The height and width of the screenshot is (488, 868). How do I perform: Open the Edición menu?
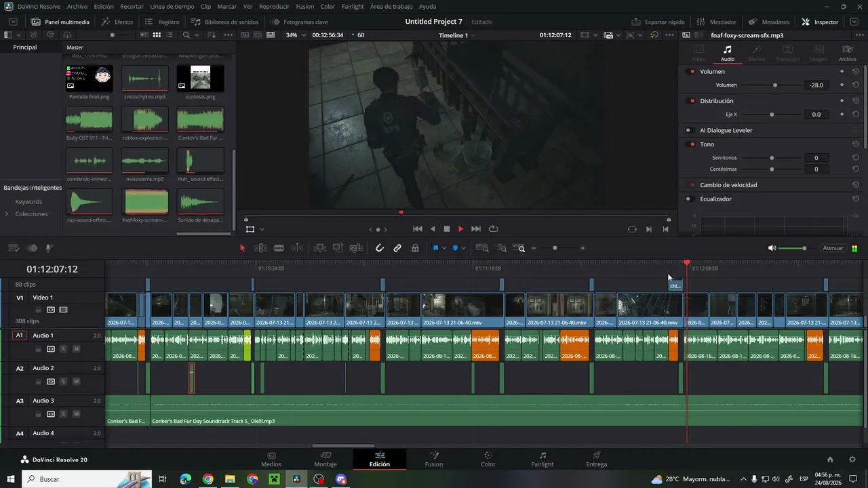(x=104, y=6)
